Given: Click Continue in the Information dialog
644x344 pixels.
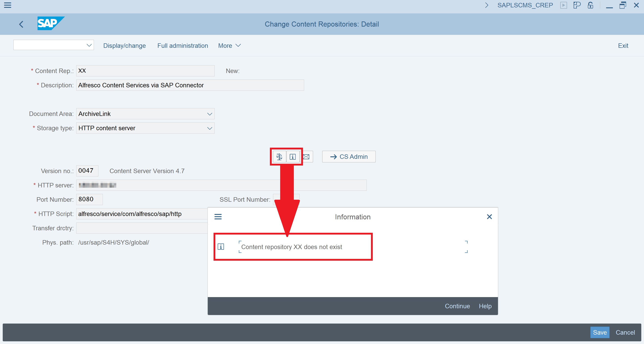Looking at the screenshot, I should [457, 306].
